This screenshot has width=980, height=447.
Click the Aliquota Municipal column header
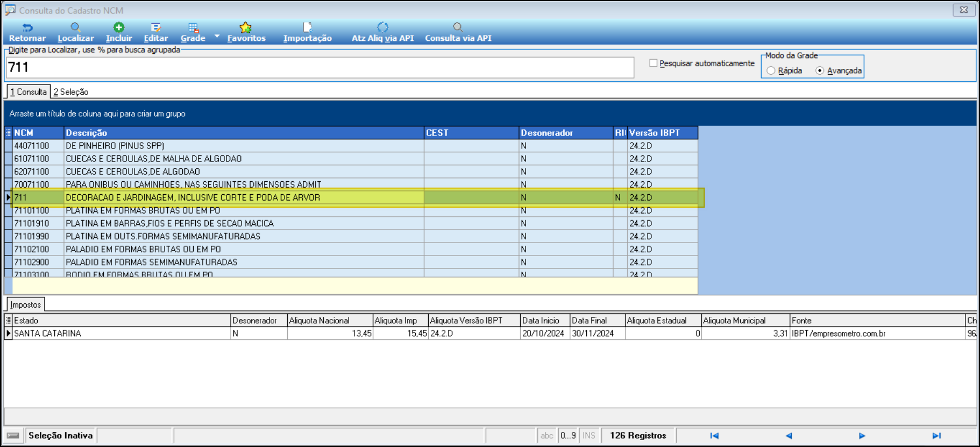coord(745,321)
